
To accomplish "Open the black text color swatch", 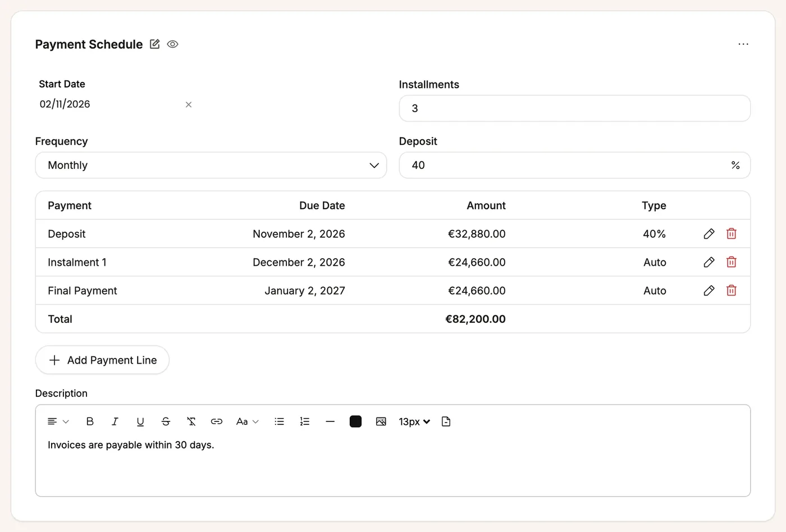I will [x=355, y=421].
